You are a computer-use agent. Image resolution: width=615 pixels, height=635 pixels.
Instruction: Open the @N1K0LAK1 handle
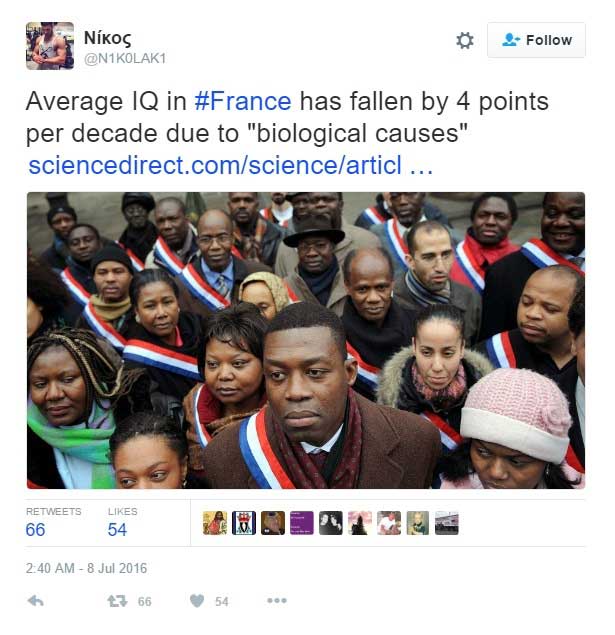coord(125,58)
